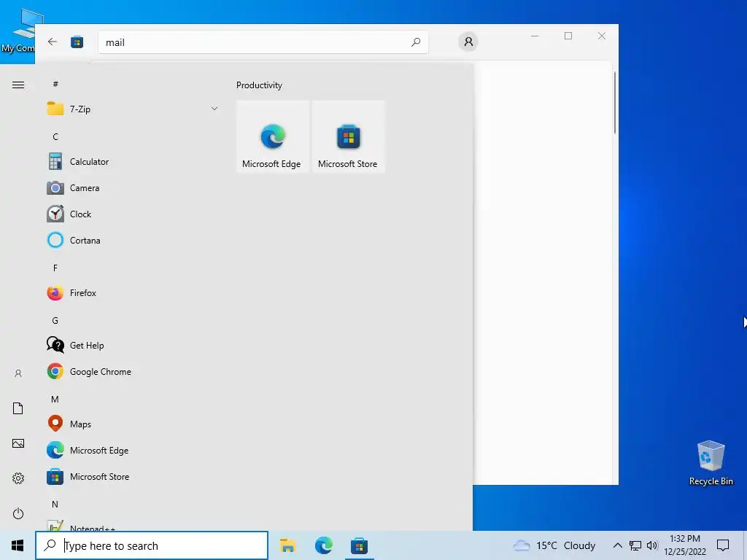The height and width of the screenshot is (560, 747).
Task: Maximize the Microsoft Store window
Action: 568,36
